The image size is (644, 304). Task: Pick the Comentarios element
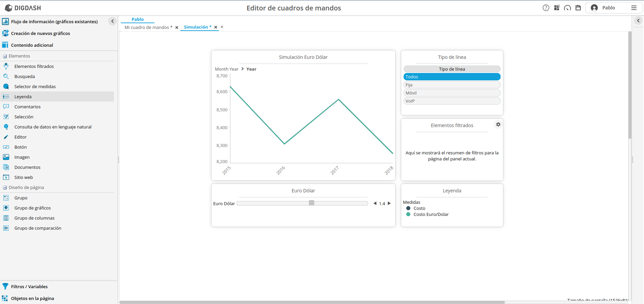[27, 107]
